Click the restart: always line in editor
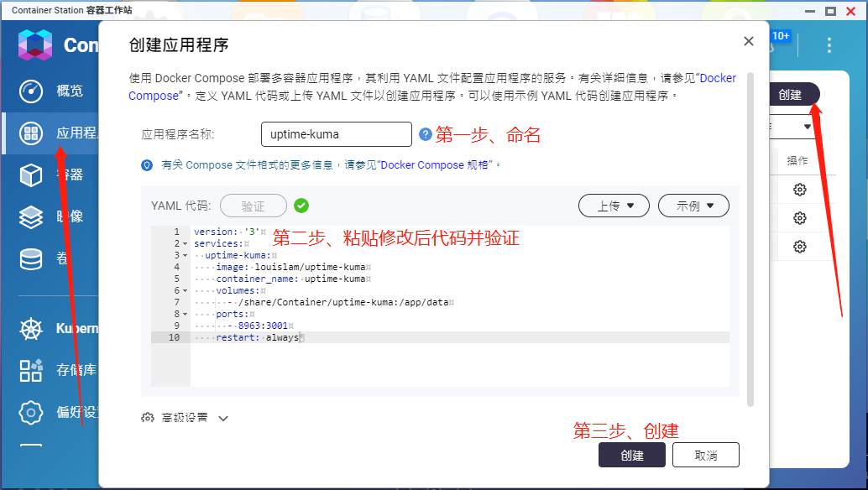868x490 pixels. click(x=459, y=337)
